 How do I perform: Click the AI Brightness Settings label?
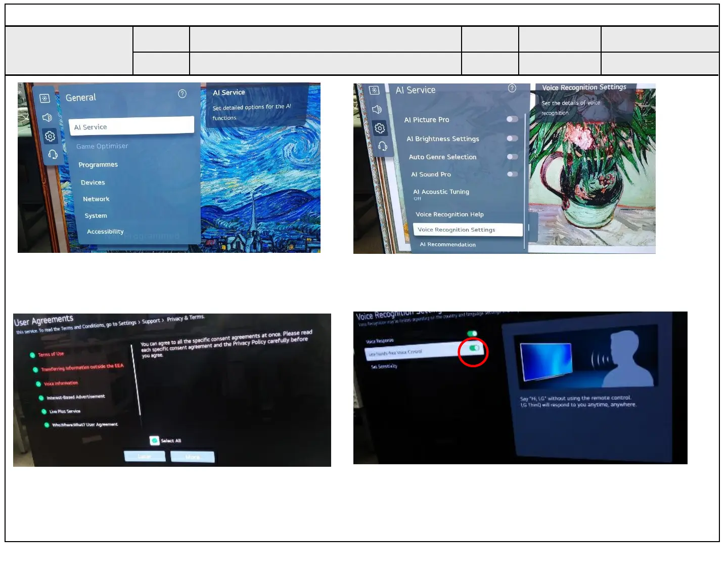(x=443, y=139)
